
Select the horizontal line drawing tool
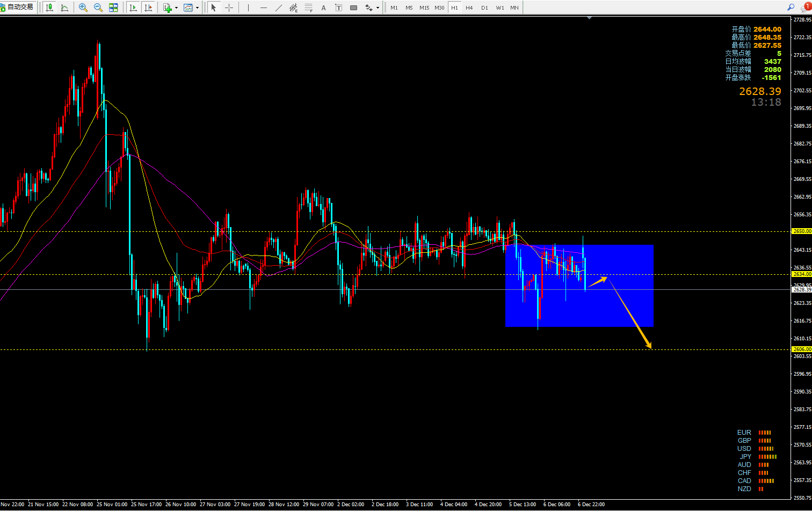coord(263,8)
